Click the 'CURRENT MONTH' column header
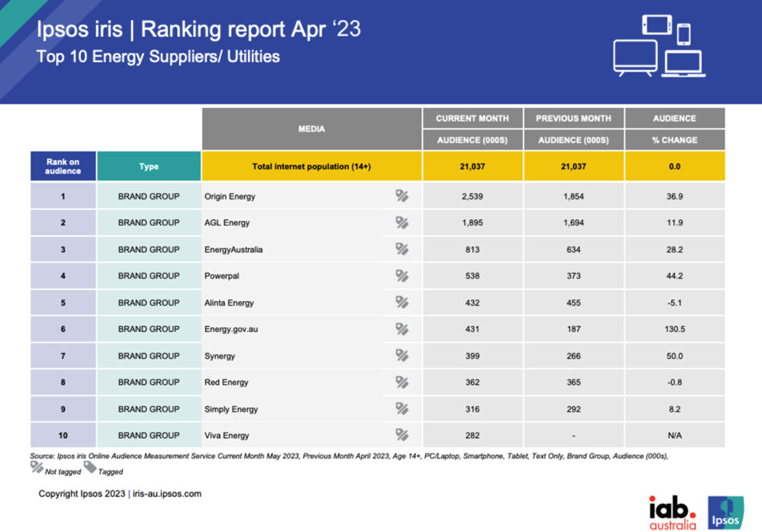Screen dimensions: 762x532 click(472, 117)
